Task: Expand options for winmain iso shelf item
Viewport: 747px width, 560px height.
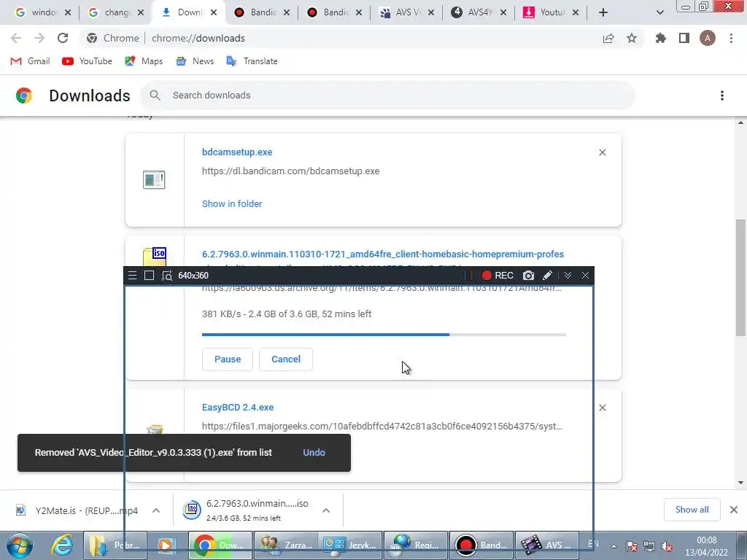Action: pyautogui.click(x=326, y=510)
